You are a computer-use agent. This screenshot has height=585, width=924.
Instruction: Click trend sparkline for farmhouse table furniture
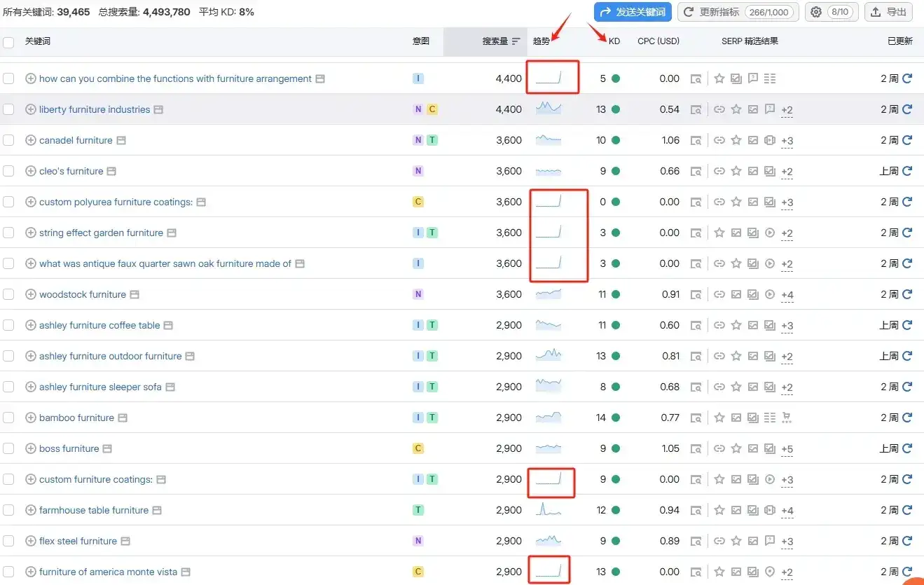[548, 510]
